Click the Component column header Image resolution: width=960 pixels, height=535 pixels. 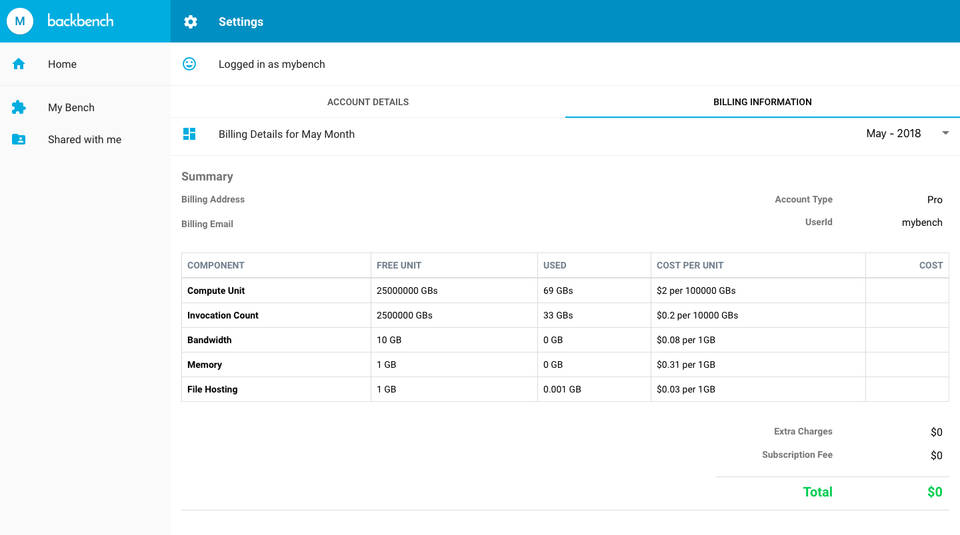pos(216,265)
